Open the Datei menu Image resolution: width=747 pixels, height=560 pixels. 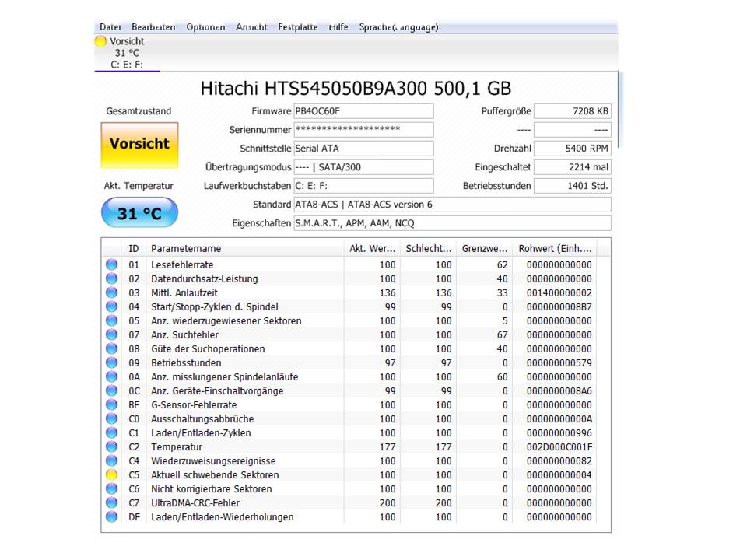pos(110,27)
